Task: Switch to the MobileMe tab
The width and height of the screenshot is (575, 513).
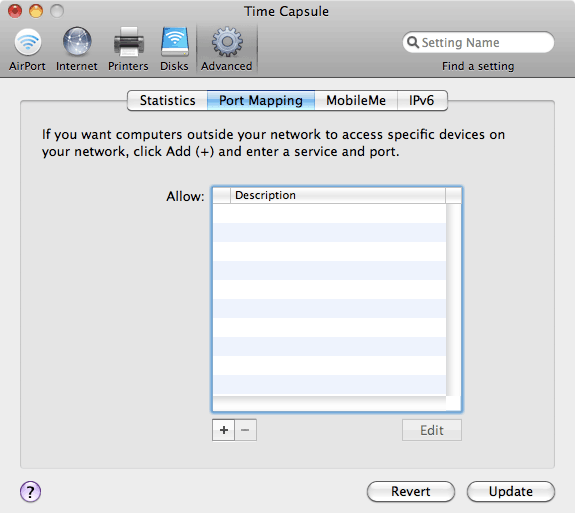Action: (356, 100)
